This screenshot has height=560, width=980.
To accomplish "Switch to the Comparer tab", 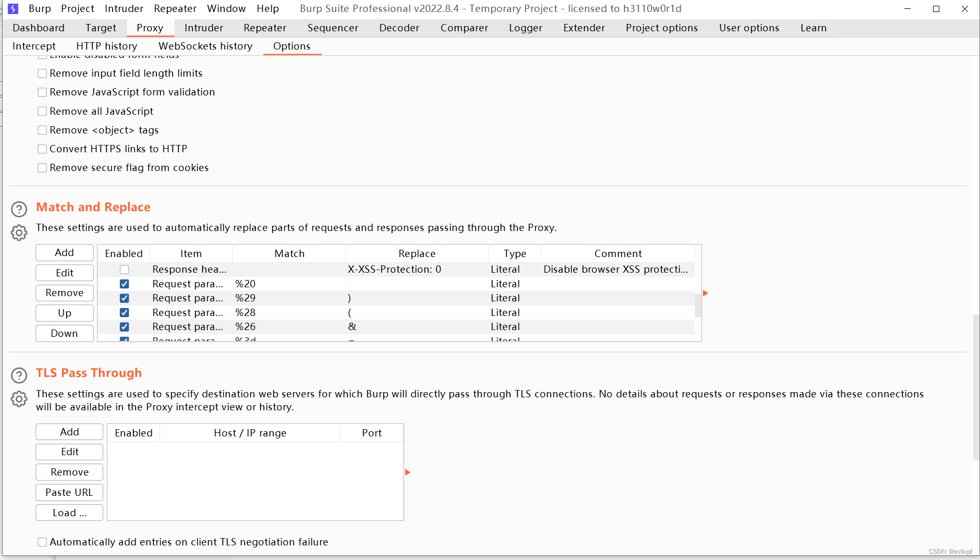I will click(464, 28).
